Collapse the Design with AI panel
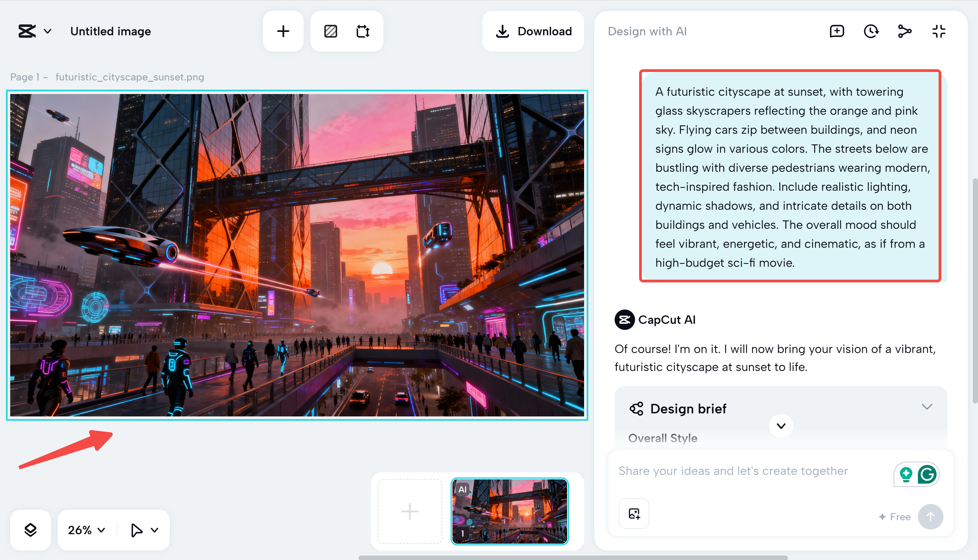 pos(939,31)
